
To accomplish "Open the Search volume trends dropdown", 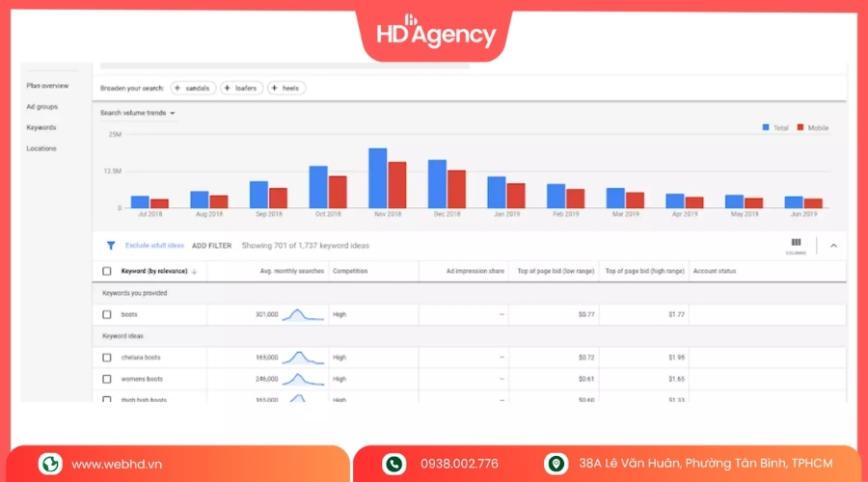I will click(x=137, y=113).
